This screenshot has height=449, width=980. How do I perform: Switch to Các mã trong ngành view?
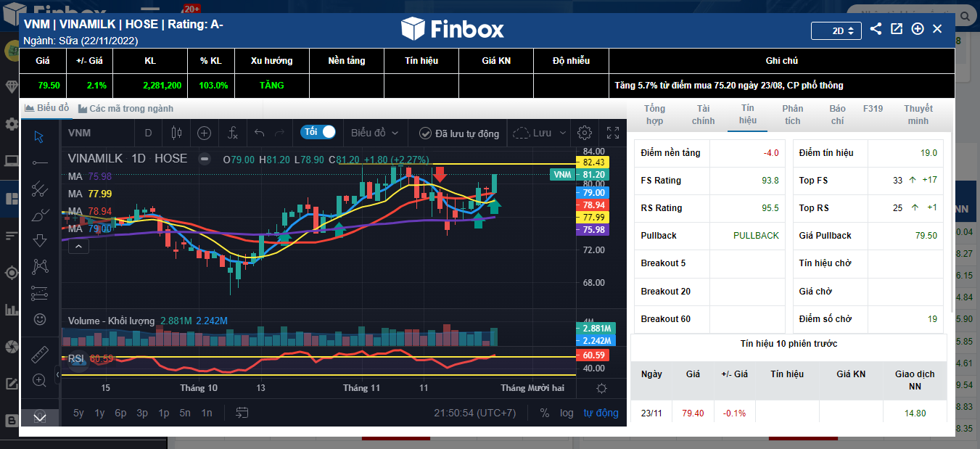point(126,108)
